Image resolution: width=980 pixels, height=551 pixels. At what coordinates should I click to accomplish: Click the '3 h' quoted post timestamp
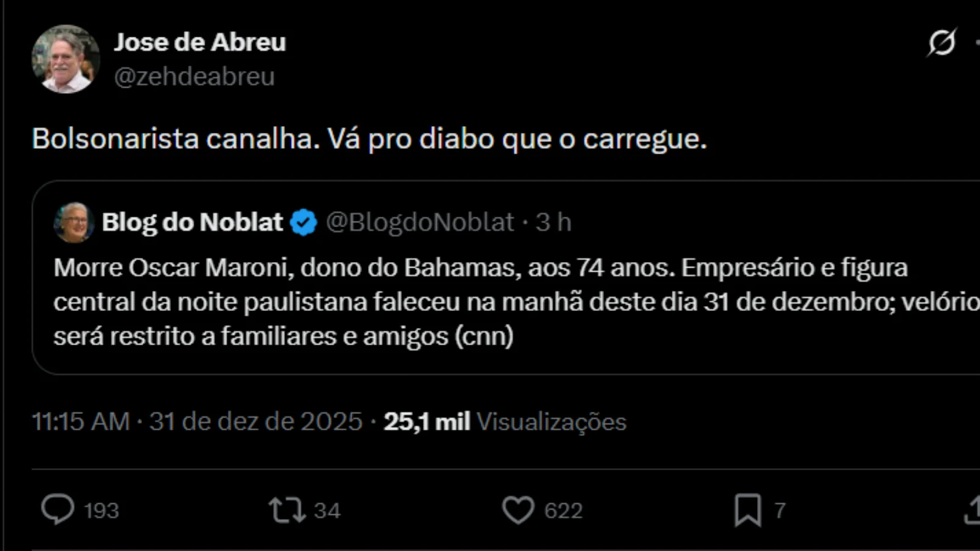pyautogui.click(x=553, y=222)
